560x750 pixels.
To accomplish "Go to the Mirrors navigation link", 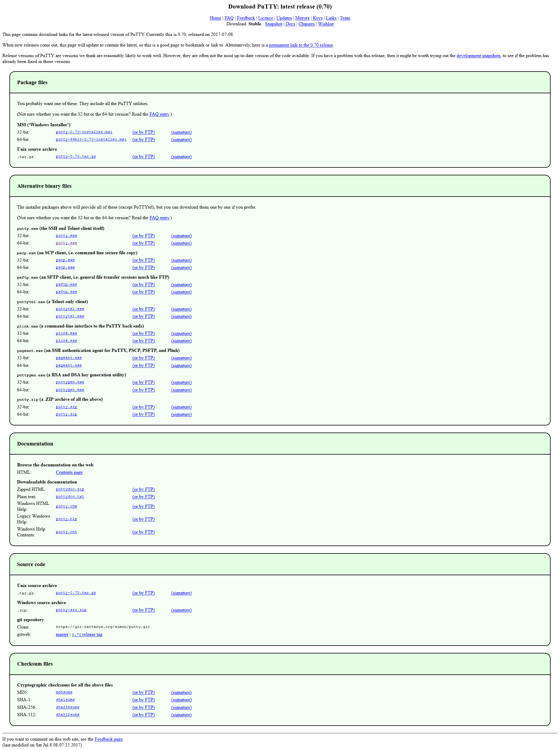I will (302, 18).
